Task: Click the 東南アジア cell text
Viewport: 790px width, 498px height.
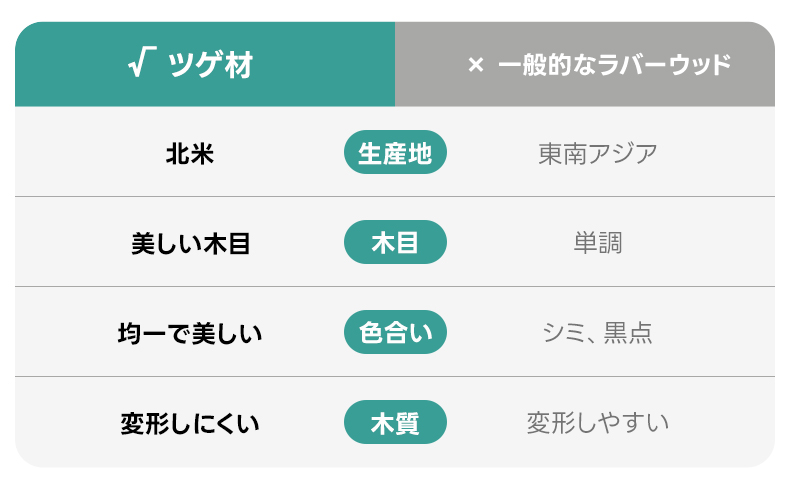Action: (x=598, y=153)
